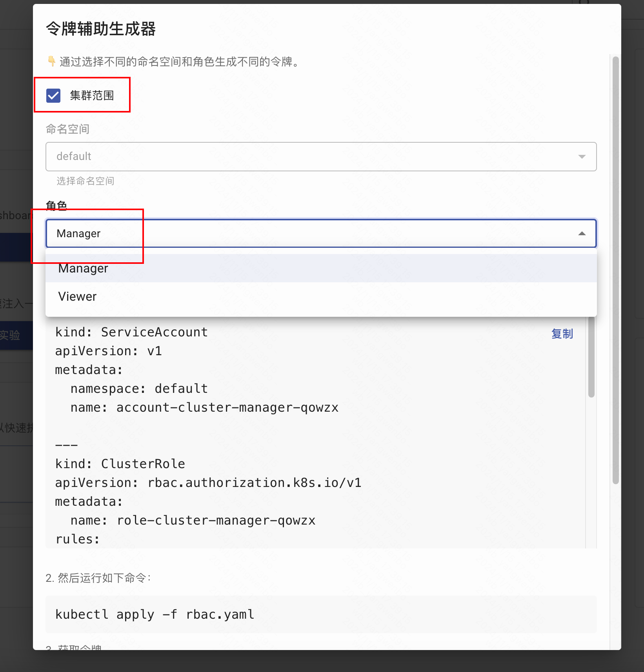The image size is (644, 672).
Task: Click 'name: account-cluster-manager-qowzx' line
Action: [x=204, y=407]
